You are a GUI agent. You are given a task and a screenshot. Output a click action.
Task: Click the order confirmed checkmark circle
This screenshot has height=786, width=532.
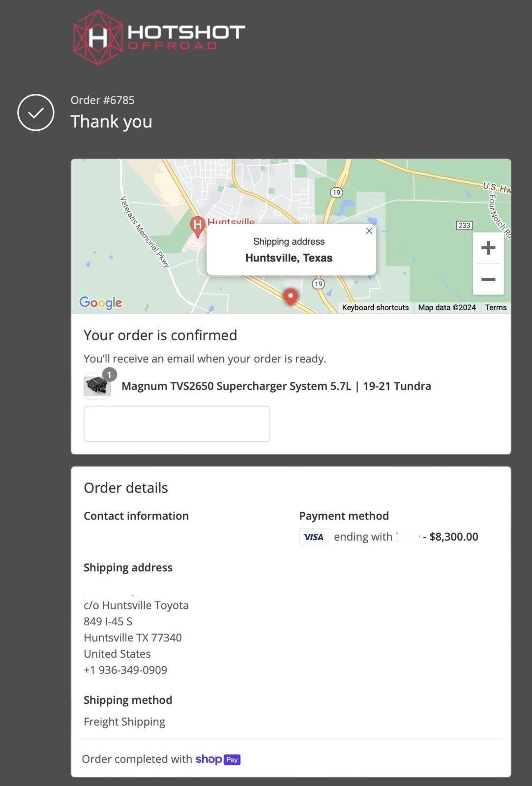pos(36,113)
